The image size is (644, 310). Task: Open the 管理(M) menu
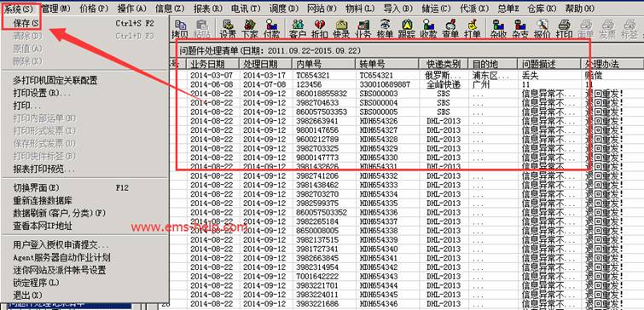[x=56, y=8]
